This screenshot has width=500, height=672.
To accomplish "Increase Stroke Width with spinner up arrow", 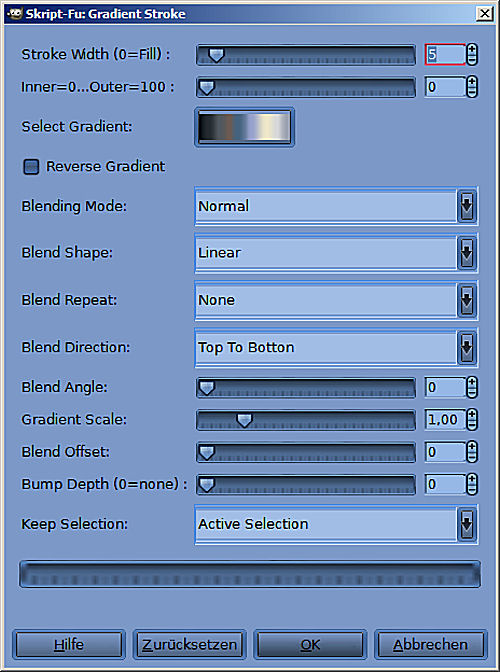I will pyautogui.click(x=472, y=49).
